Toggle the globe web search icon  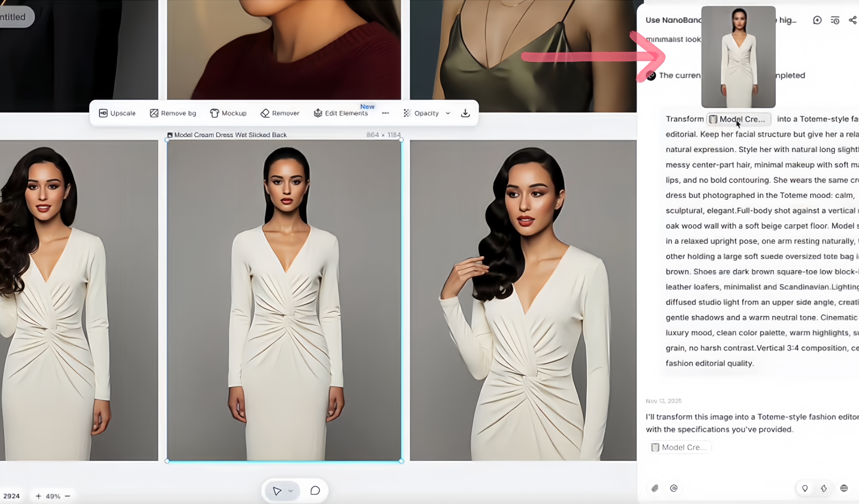click(844, 488)
